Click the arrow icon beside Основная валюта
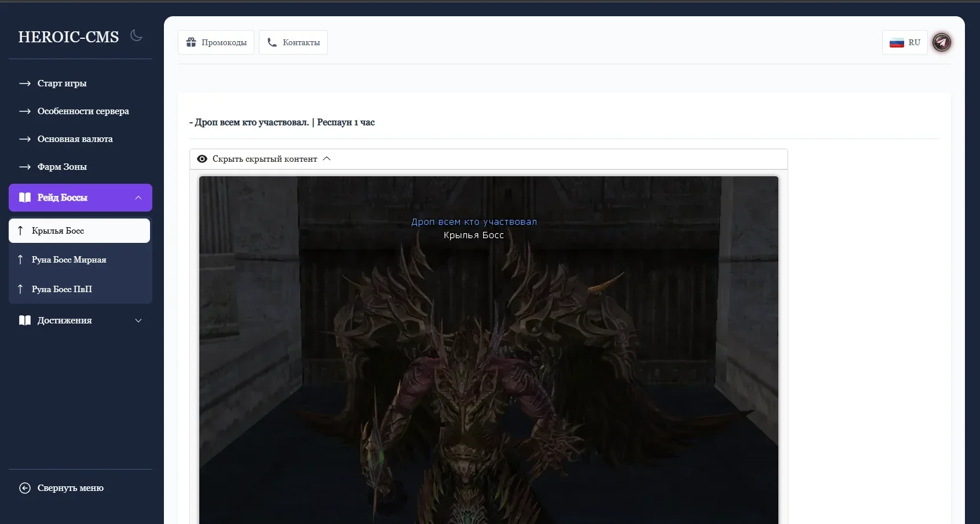Viewport: 980px width, 524px height. pyautogui.click(x=25, y=139)
